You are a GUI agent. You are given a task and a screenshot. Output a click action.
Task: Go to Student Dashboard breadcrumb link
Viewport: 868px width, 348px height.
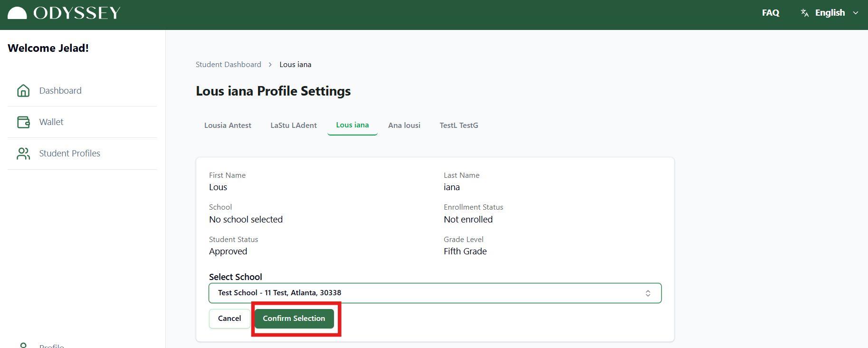tap(228, 65)
